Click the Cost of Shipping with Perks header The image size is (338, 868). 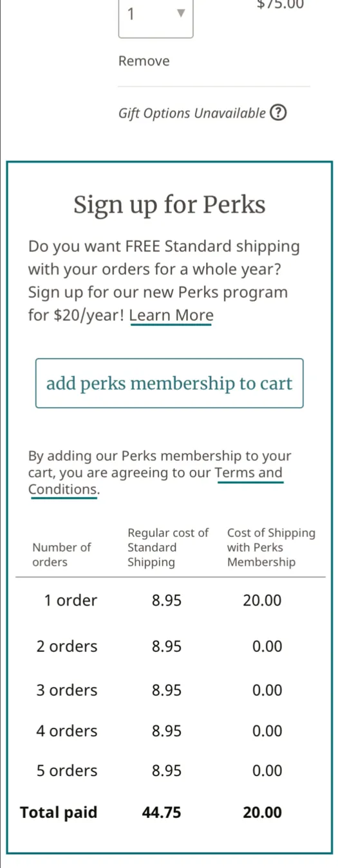click(x=271, y=548)
